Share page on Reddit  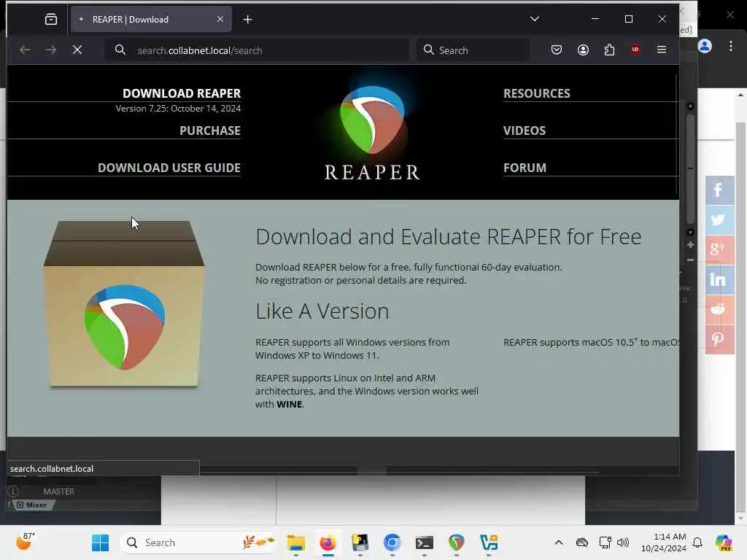coord(719,309)
